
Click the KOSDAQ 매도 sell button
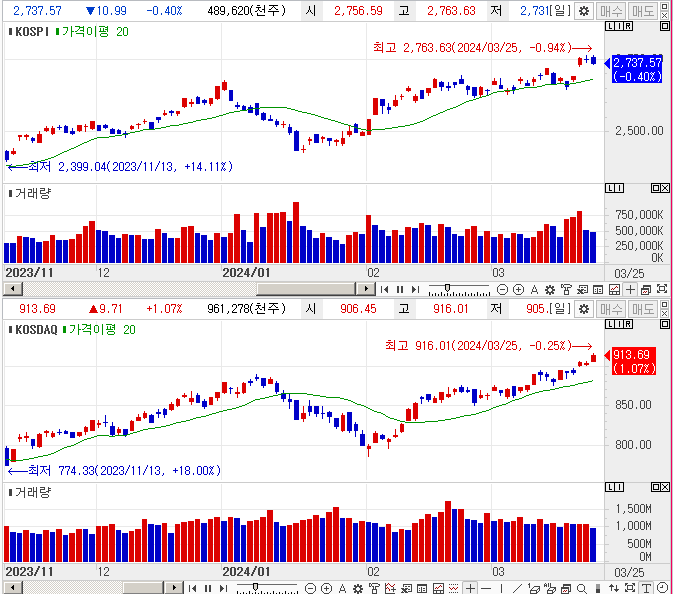tap(643, 309)
